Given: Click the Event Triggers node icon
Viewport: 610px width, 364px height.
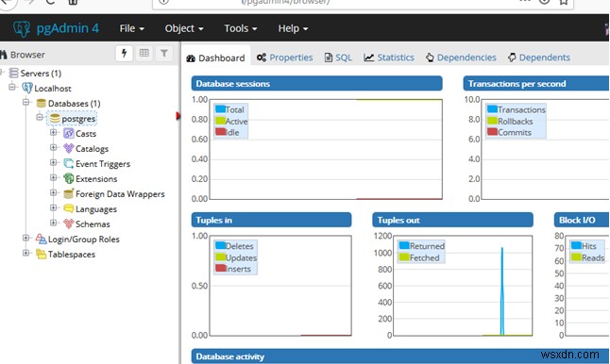Looking at the screenshot, I should pos(69,163).
